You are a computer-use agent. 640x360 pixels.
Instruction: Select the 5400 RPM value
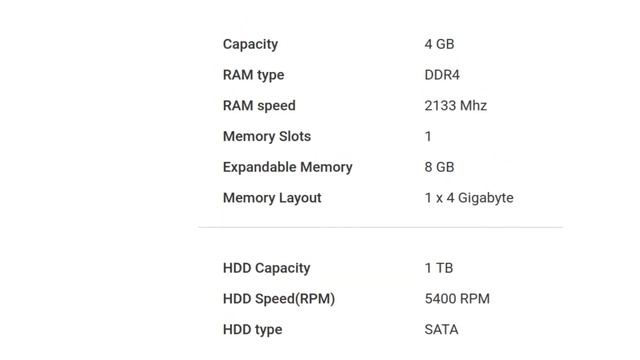(457, 298)
